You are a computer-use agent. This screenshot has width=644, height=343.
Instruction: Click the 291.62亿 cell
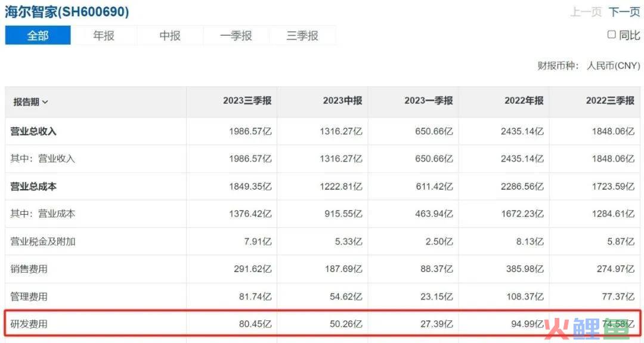(253, 269)
